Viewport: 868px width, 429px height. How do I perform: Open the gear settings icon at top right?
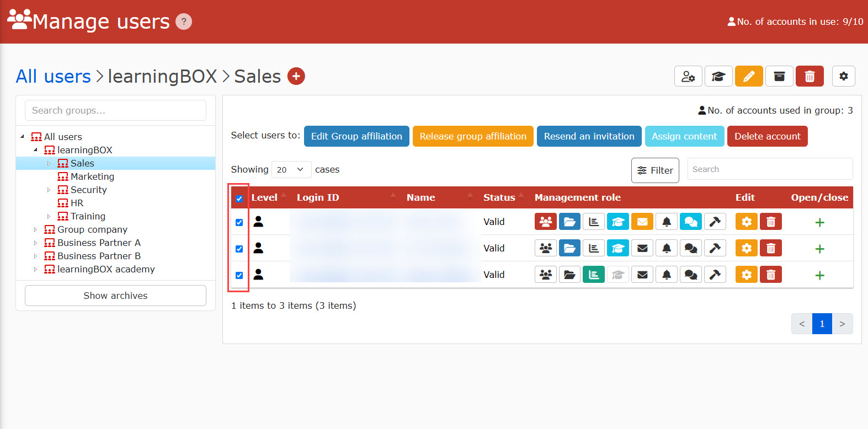(843, 76)
